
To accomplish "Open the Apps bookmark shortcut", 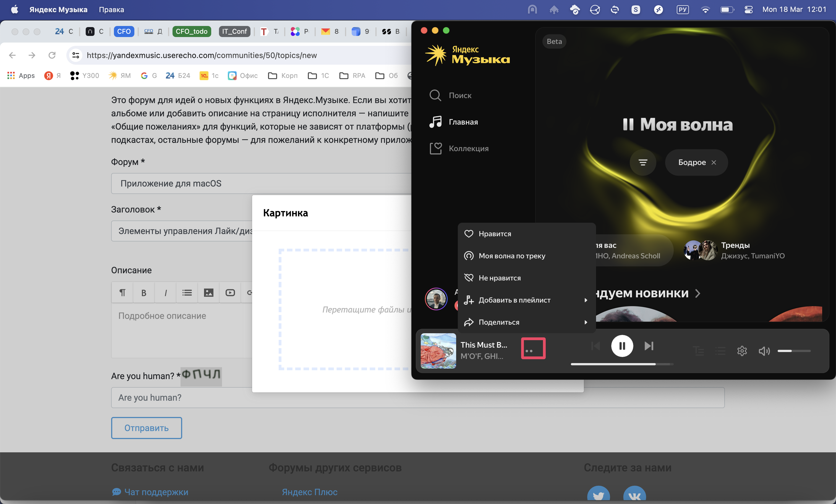I will pyautogui.click(x=21, y=75).
